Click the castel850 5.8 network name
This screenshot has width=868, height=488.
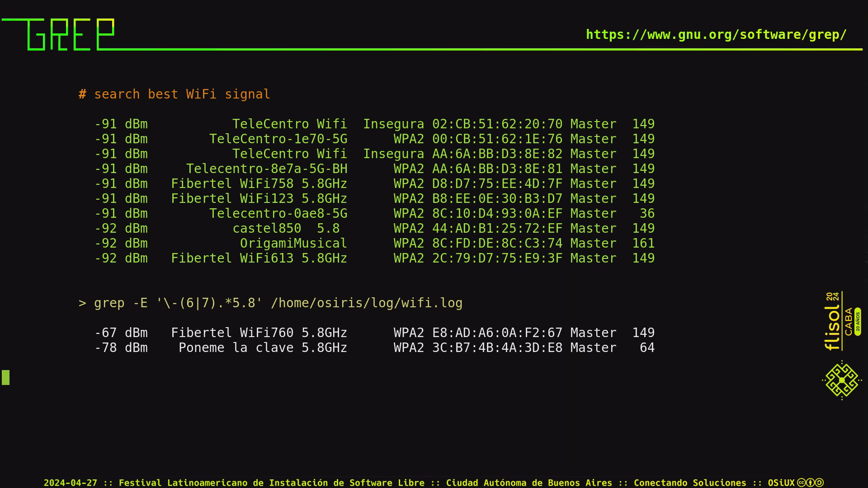tap(286, 228)
